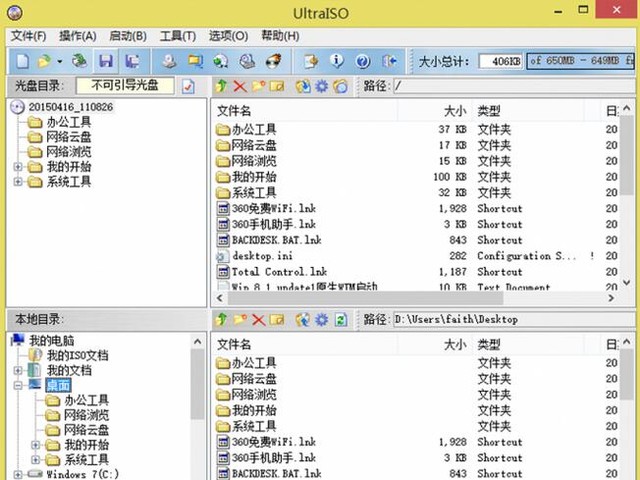Open the dropdown arrow beside Open icon
Viewport: 640px width, 480px height.
(x=60, y=62)
